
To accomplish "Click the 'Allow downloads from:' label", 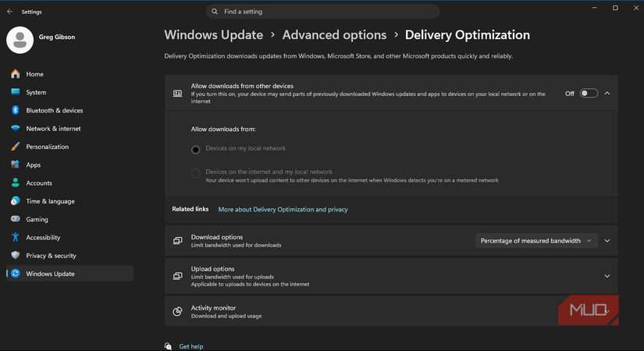I will [x=223, y=129].
